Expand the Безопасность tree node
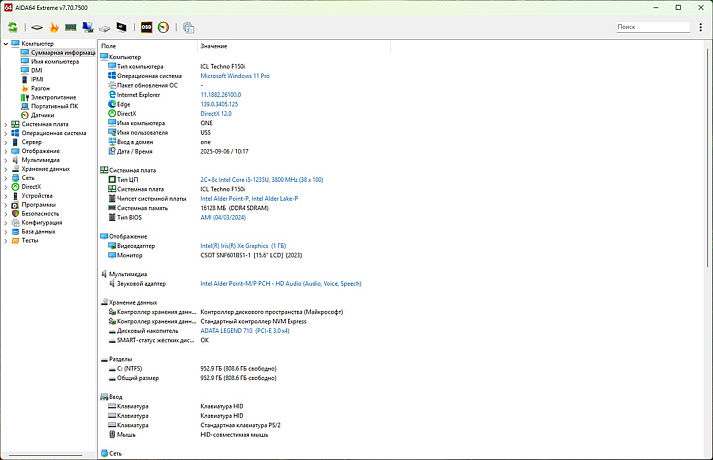The image size is (713, 460). [x=5, y=213]
